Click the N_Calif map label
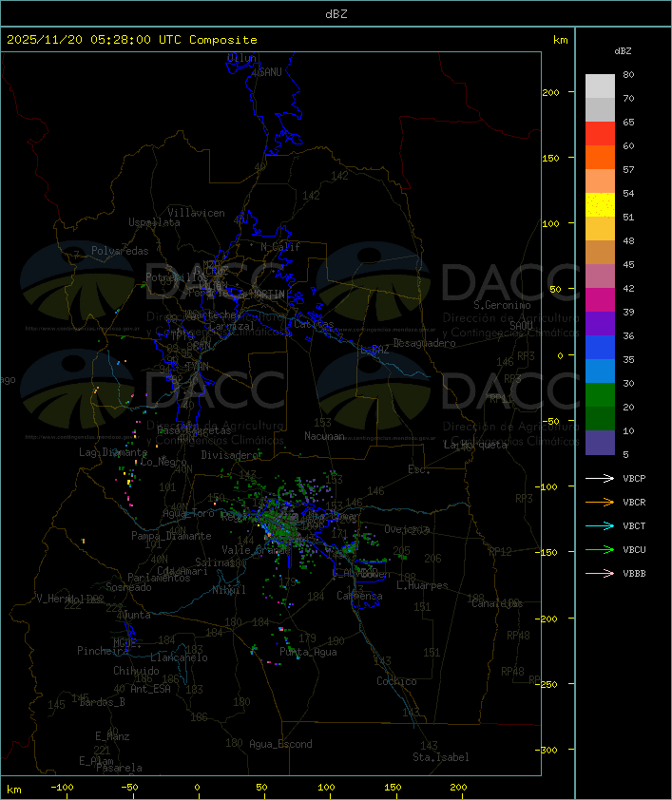 [x=280, y=246]
